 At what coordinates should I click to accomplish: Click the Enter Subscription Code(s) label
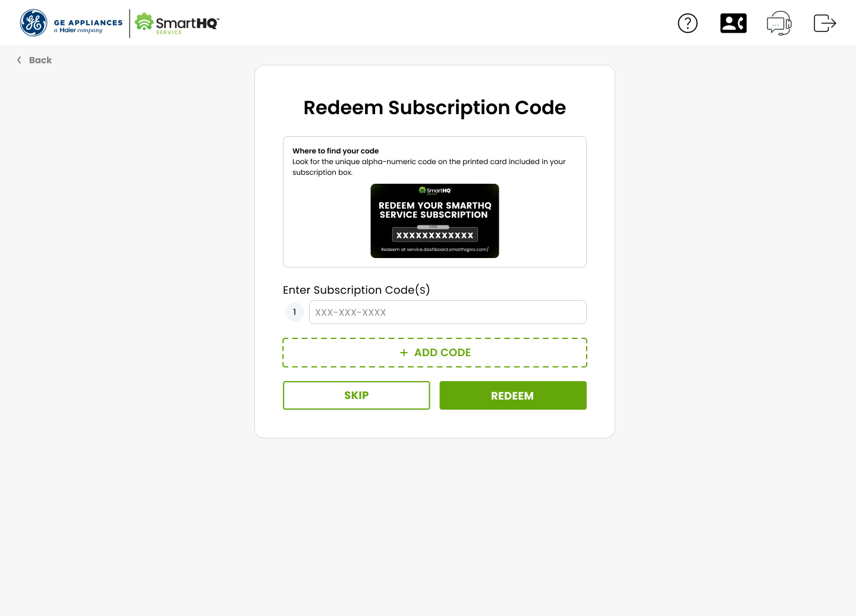356,290
